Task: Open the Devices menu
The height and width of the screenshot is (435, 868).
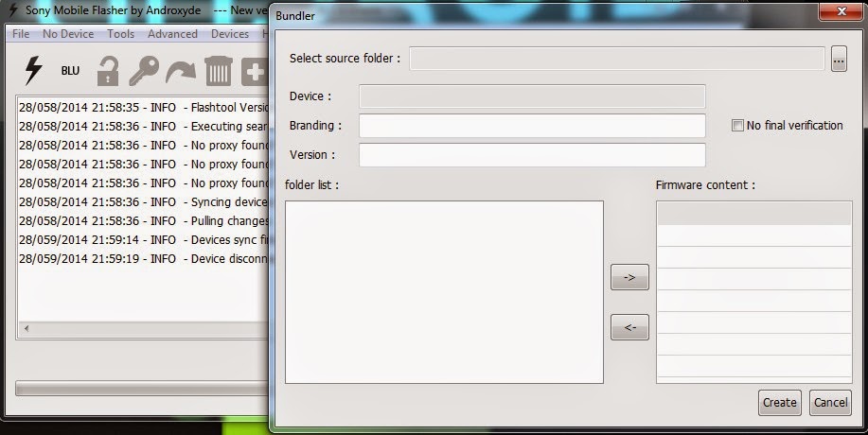Action: tap(230, 34)
